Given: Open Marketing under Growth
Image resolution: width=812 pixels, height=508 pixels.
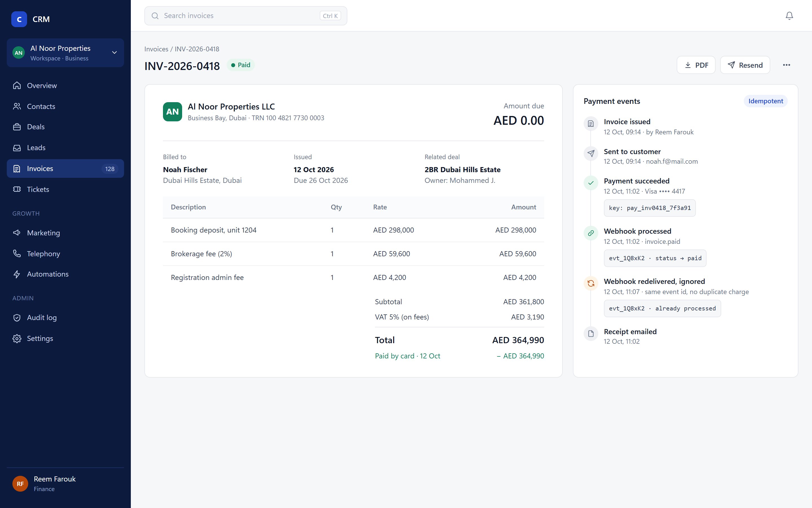Looking at the screenshot, I should 65,233.
